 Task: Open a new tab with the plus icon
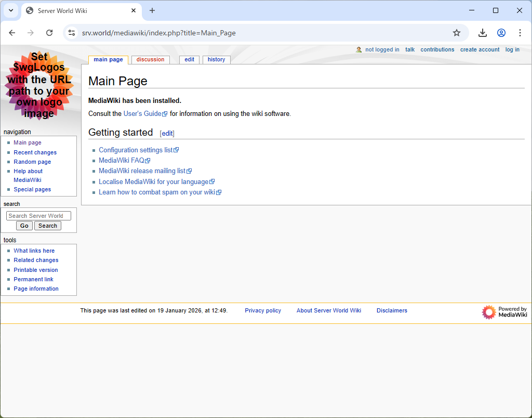click(x=152, y=10)
